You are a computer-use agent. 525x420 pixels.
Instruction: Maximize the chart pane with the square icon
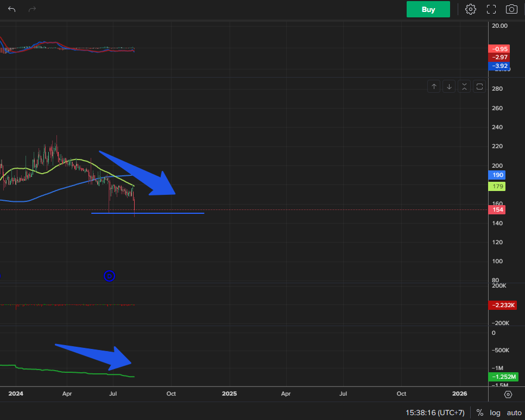pyautogui.click(x=479, y=86)
